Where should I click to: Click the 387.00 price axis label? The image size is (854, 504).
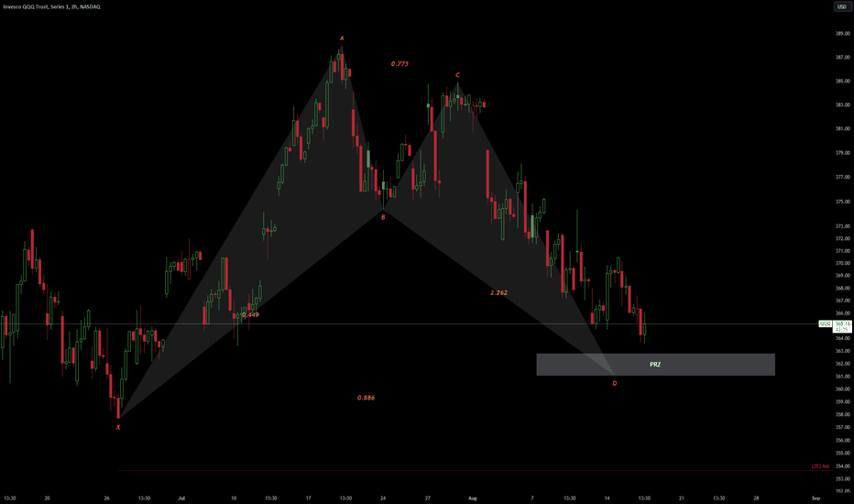tap(843, 57)
